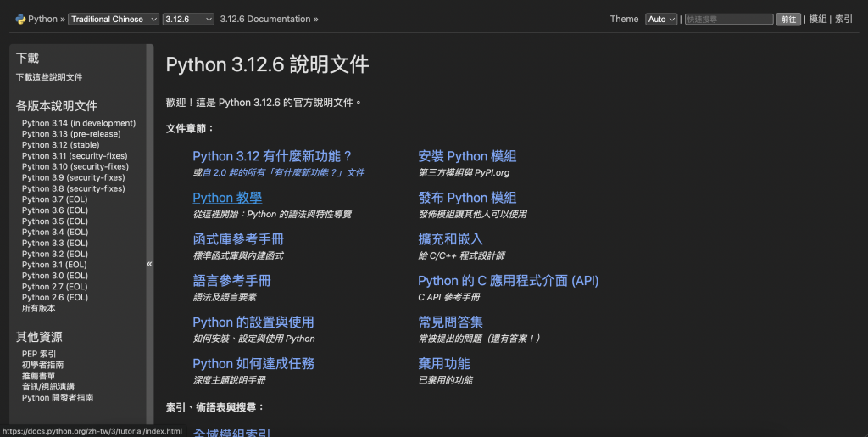Open the PEP 索引 link

click(39, 354)
